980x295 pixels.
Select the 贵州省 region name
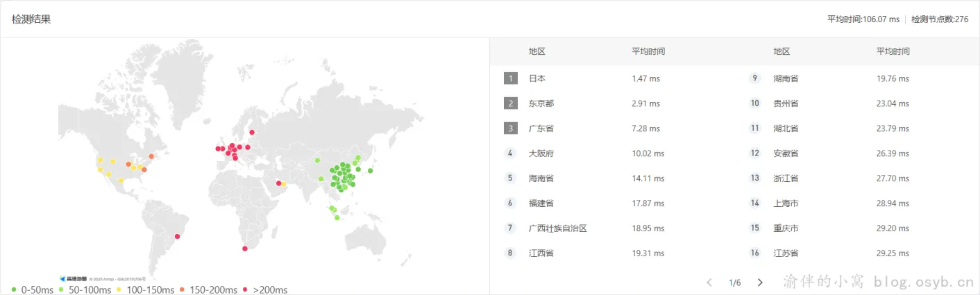(x=786, y=103)
